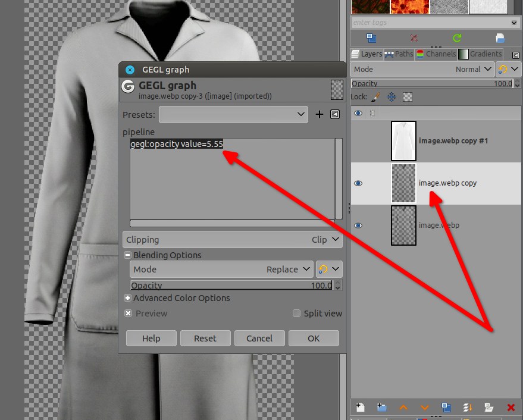Select the gray stone pattern swatch
This screenshot has height=420, width=523.
click(x=449, y=7)
